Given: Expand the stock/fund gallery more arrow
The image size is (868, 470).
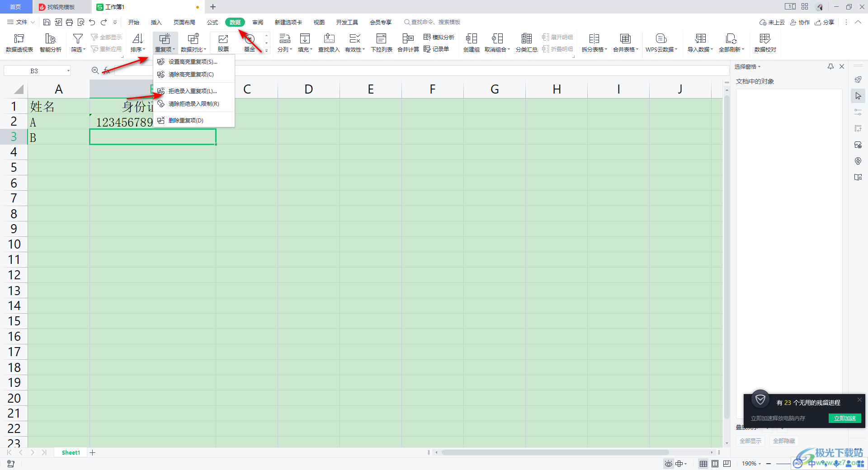Looking at the screenshot, I should 267,51.
